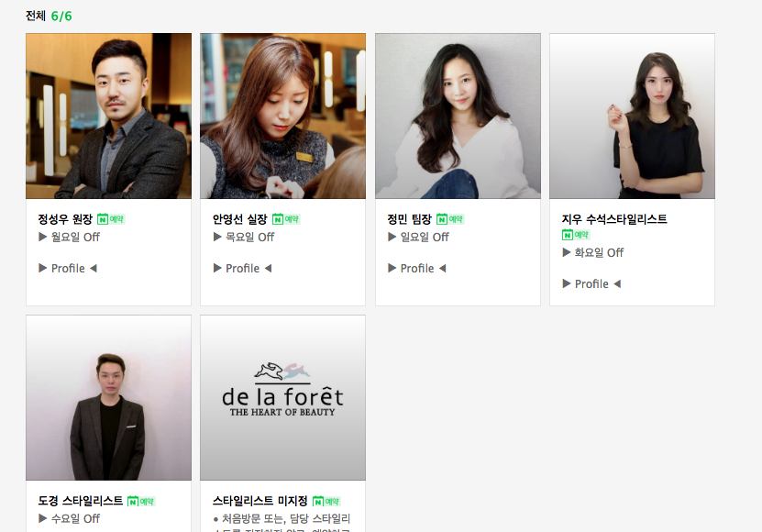Open Profile link under 지우 수석스타일리스트
Image resolution: width=762 pixels, height=532 pixels.
591,284
